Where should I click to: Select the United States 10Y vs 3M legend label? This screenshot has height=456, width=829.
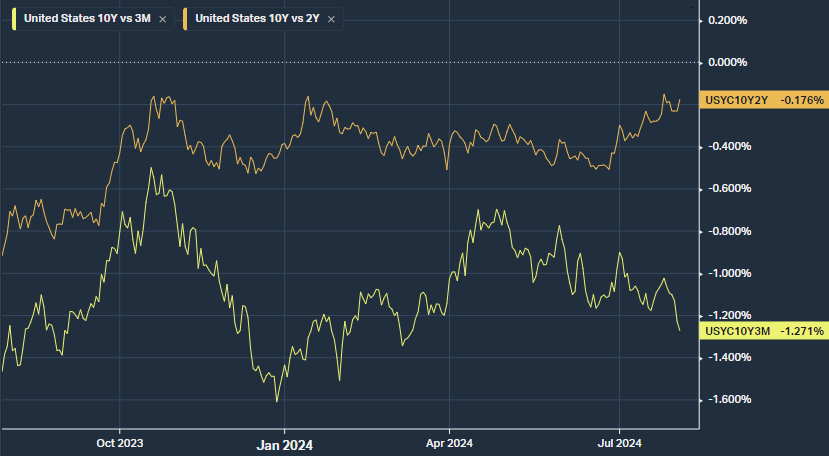pos(88,19)
